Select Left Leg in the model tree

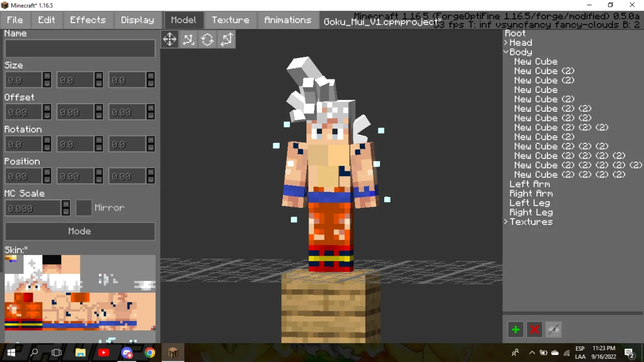coord(530,203)
